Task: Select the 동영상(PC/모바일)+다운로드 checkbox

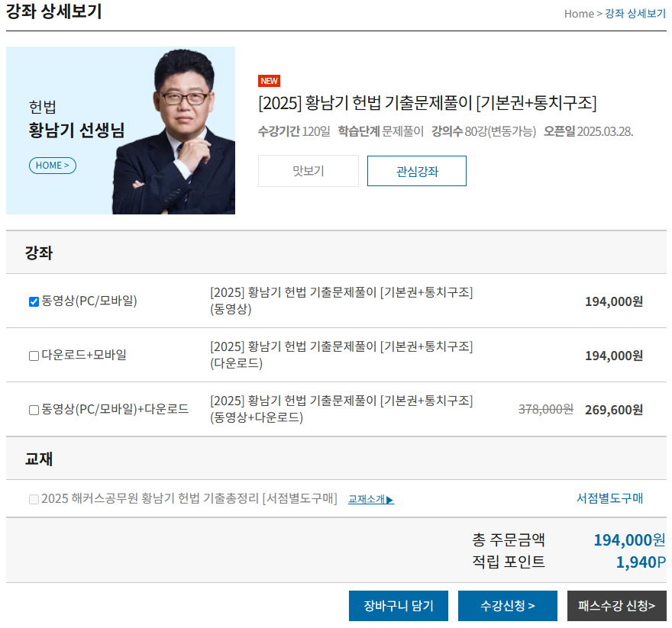Action: pyautogui.click(x=34, y=410)
